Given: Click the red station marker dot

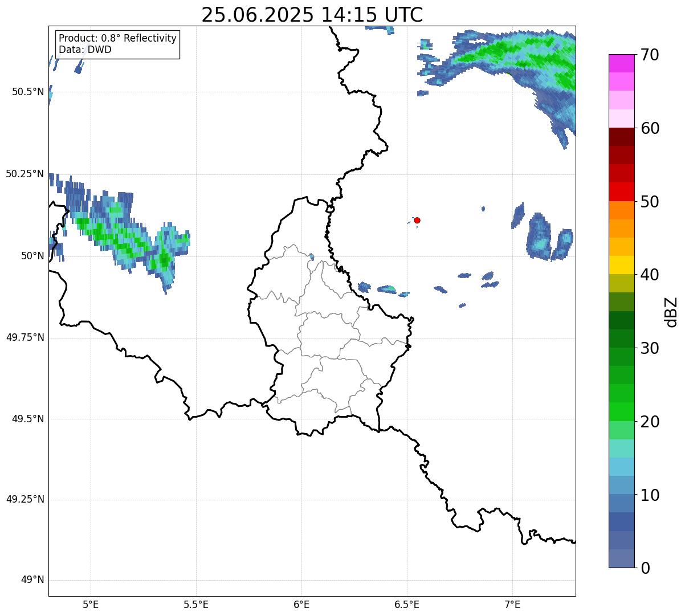Looking at the screenshot, I should tap(417, 220).
